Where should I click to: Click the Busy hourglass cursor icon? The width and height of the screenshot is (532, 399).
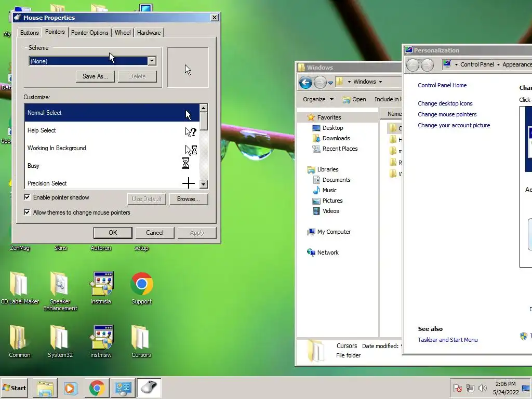[x=185, y=163]
